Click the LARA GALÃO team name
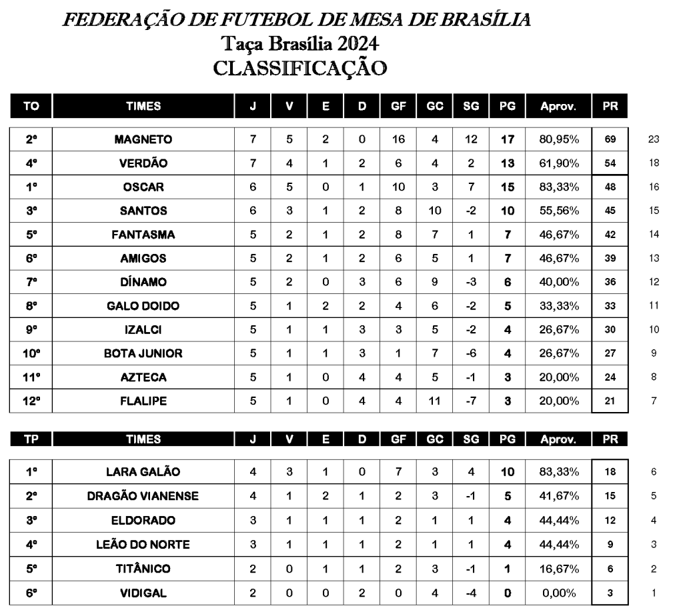 (x=143, y=472)
